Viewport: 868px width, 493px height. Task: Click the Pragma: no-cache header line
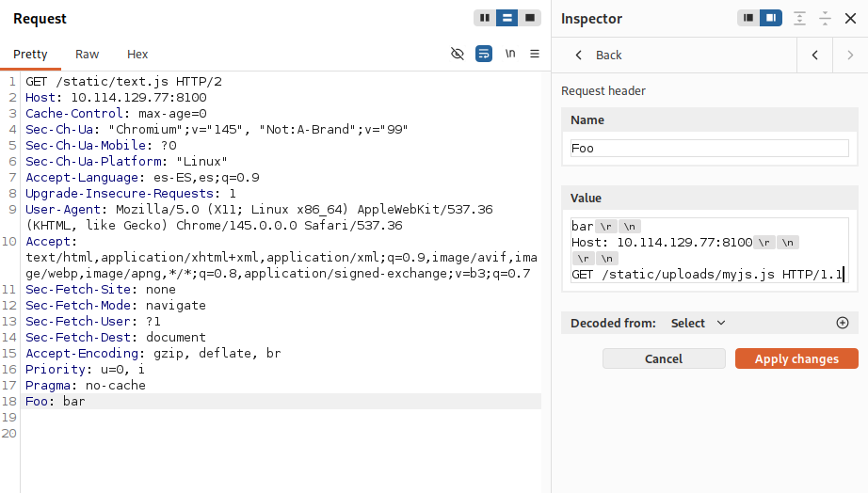86,385
